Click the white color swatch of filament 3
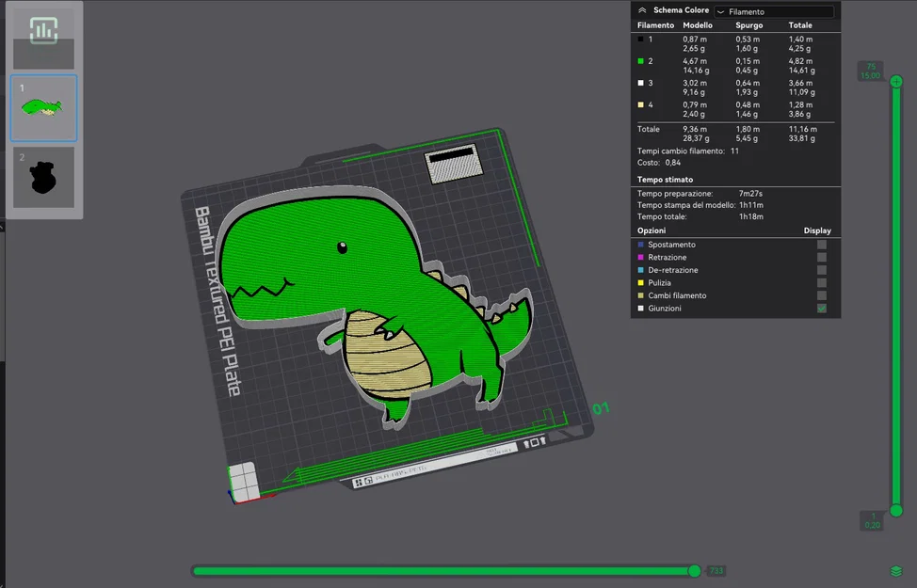Viewport: 917px width, 588px height. pos(641,83)
